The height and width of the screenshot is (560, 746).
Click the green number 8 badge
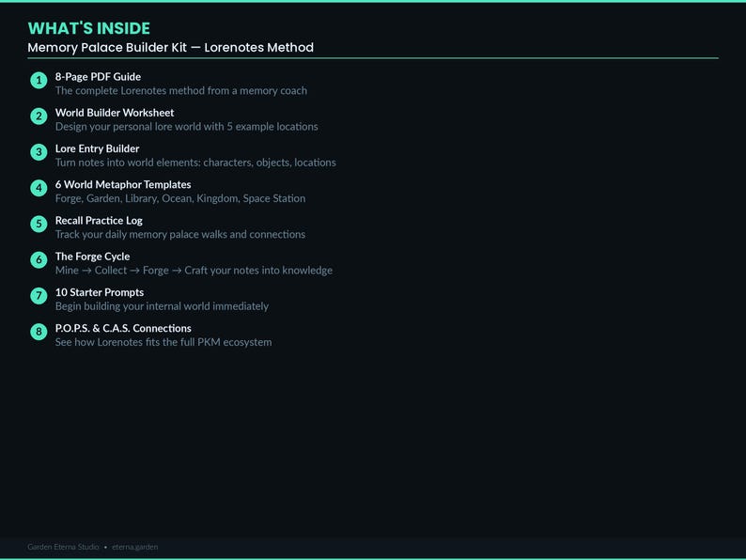[x=39, y=332]
